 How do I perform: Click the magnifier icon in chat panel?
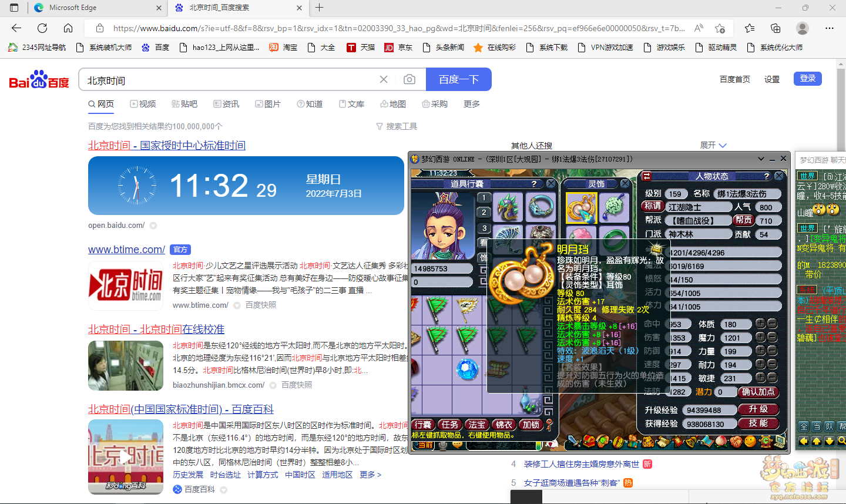click(x=842, y=441)
